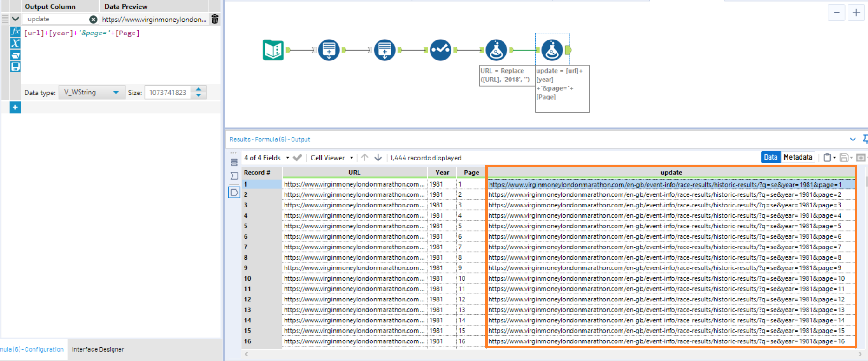Apply field selection checkmark in results toolbar
Screen dimensions: 868x361
[298, 158]
